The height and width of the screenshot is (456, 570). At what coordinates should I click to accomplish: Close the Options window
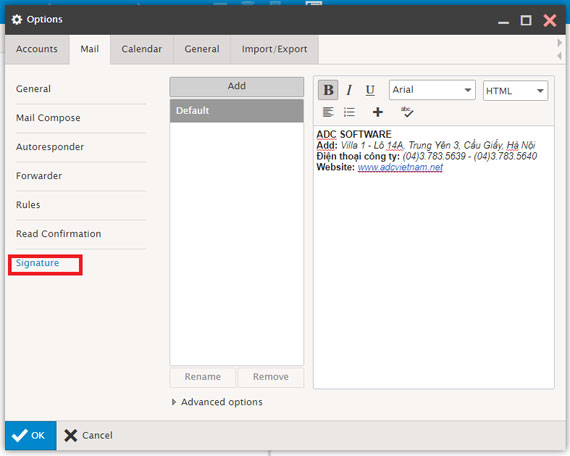550,20
